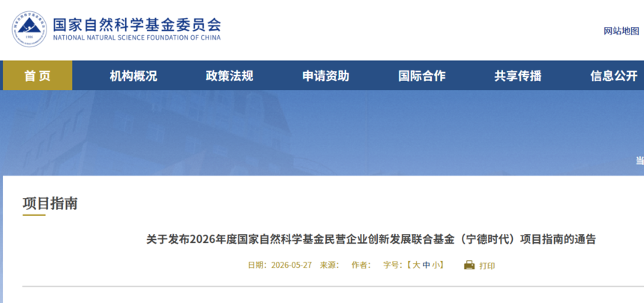Viewport: 644px width, 303px height.
Task: Click the 作者 label
Action: tap(361, 265)
